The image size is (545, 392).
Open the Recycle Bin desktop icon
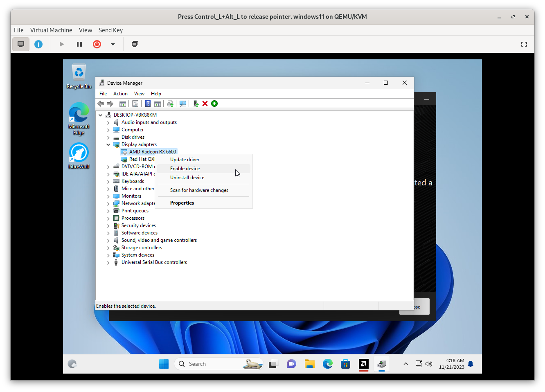click(x=79, y=77)
